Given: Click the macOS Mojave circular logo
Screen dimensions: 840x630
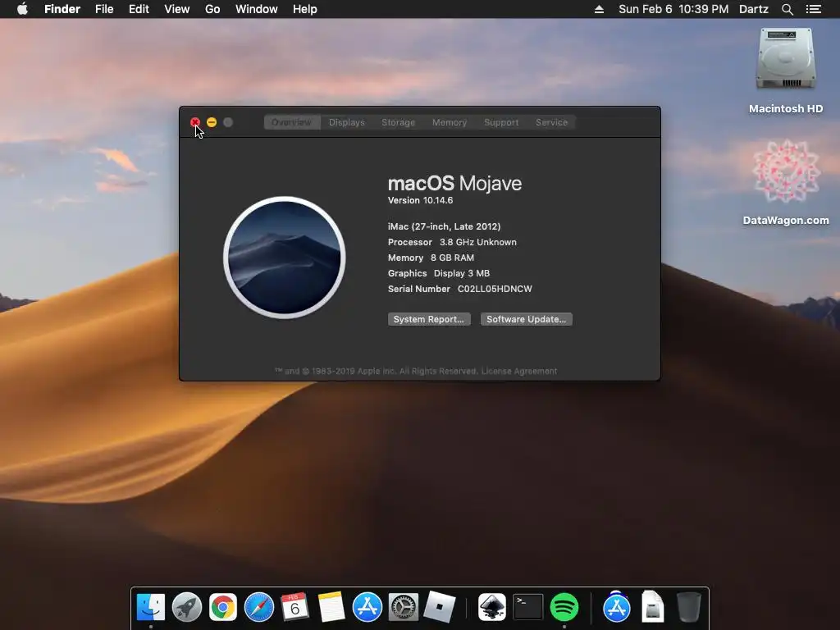Looking at the screenshot, I should pos(285,257).
